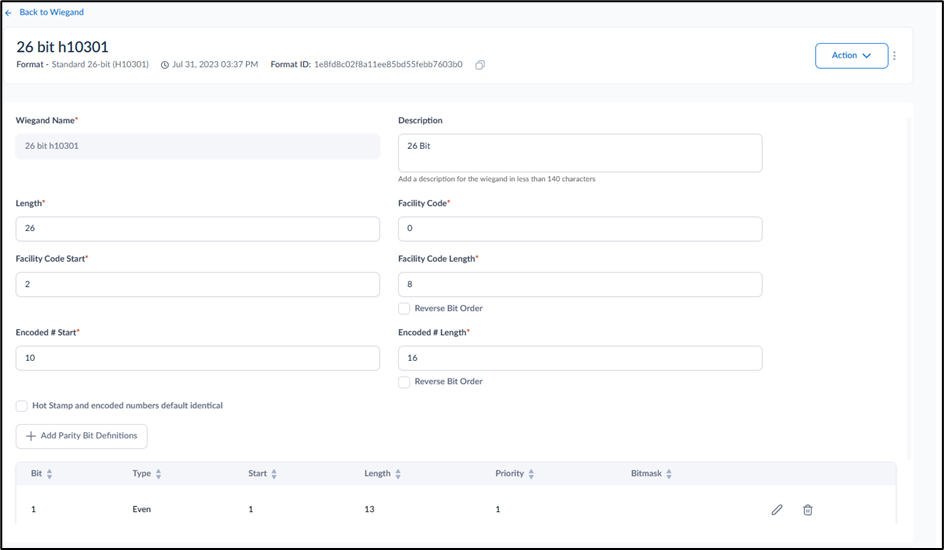
Task: Click the 'Even' type cell
Action: tap(141, 510)
